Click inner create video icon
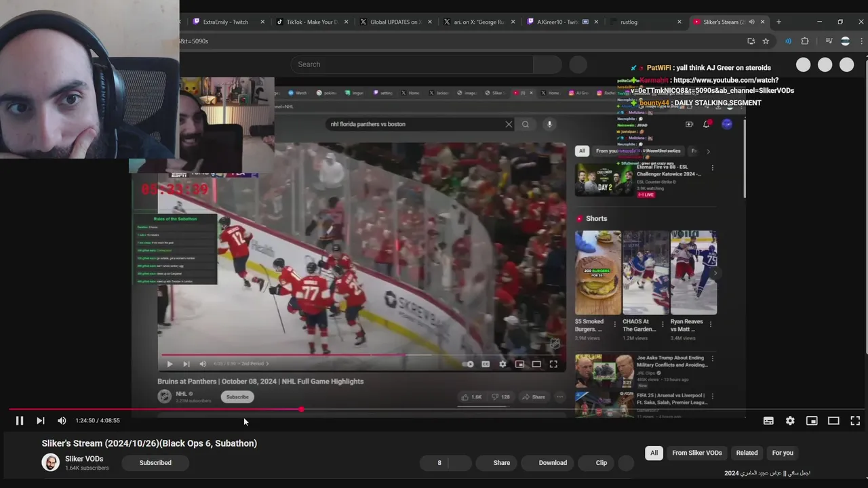This screenshot has width=868, height=488. pyautogui.click(x=689, y=124)
